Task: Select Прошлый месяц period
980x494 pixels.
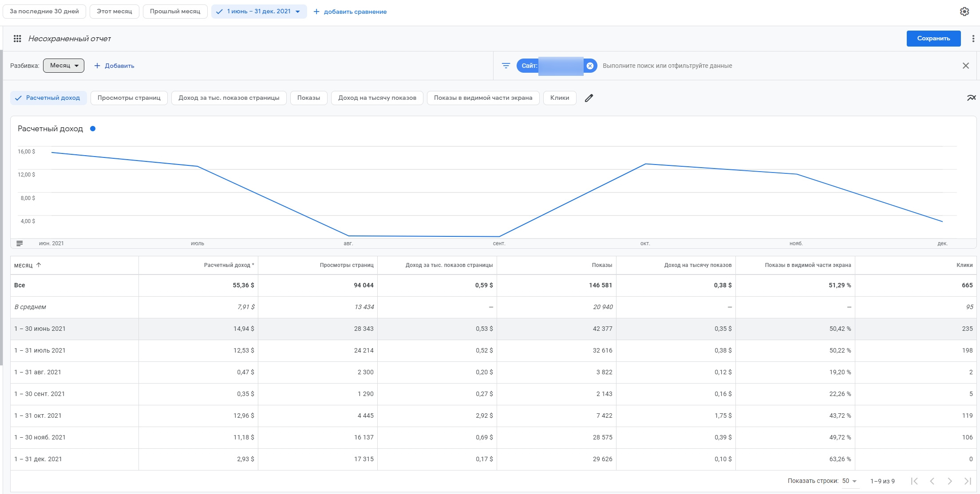Action: (x=175, y=12)
